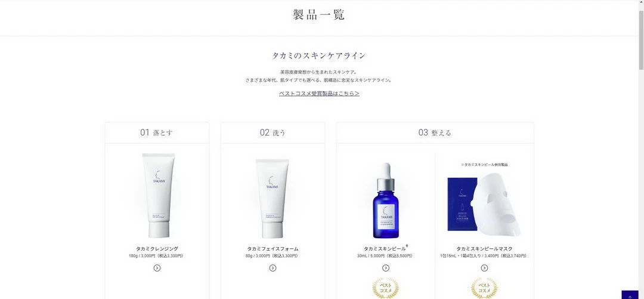The width and height of the screenshot is (644, 299).
Task: Click ベストコスメ badge under Skin Peel Mask
Action: click(x=484, y=288)
